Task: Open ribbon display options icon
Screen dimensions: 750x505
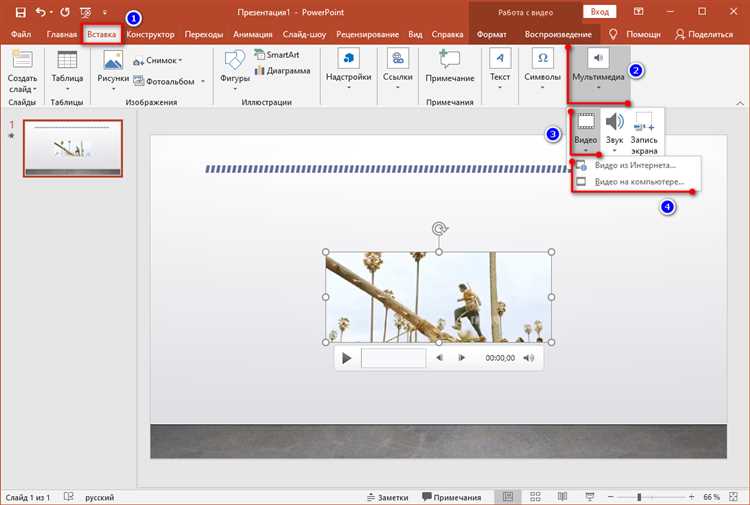Action: coord(639,12)
